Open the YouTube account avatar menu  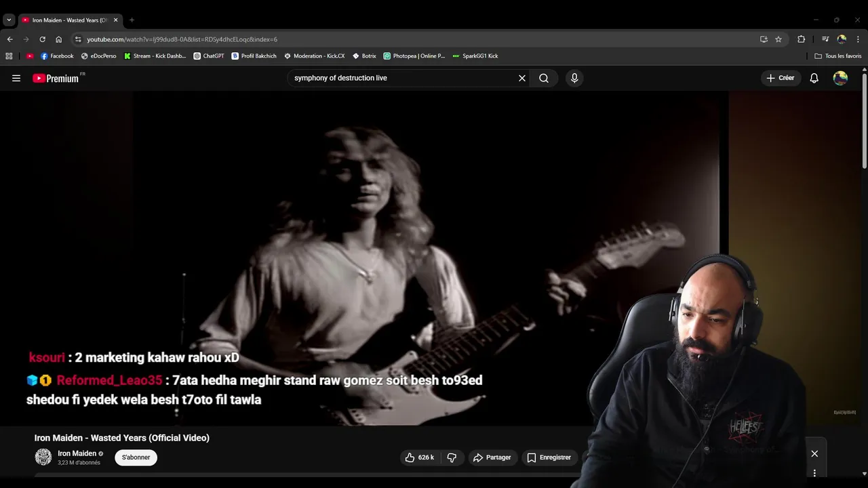point(840,78)
